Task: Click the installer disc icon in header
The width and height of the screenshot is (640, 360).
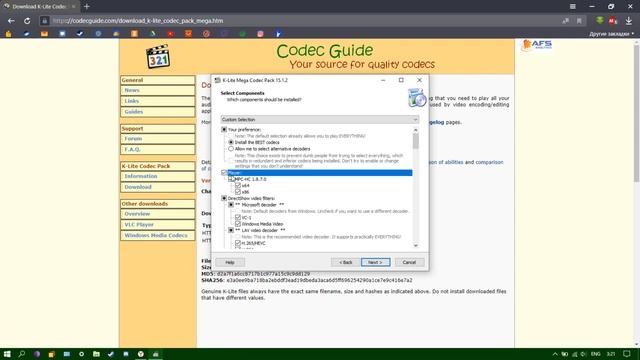Action: tap(417, 98)
